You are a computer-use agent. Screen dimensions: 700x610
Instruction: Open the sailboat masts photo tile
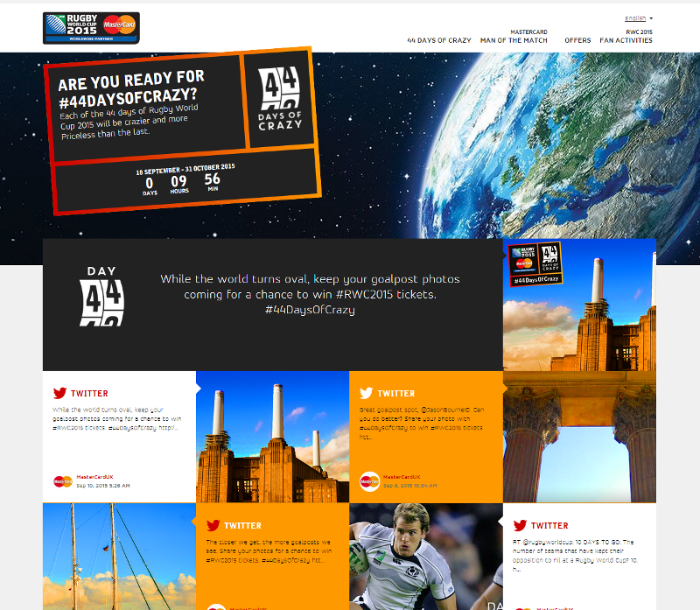(119, 557)
